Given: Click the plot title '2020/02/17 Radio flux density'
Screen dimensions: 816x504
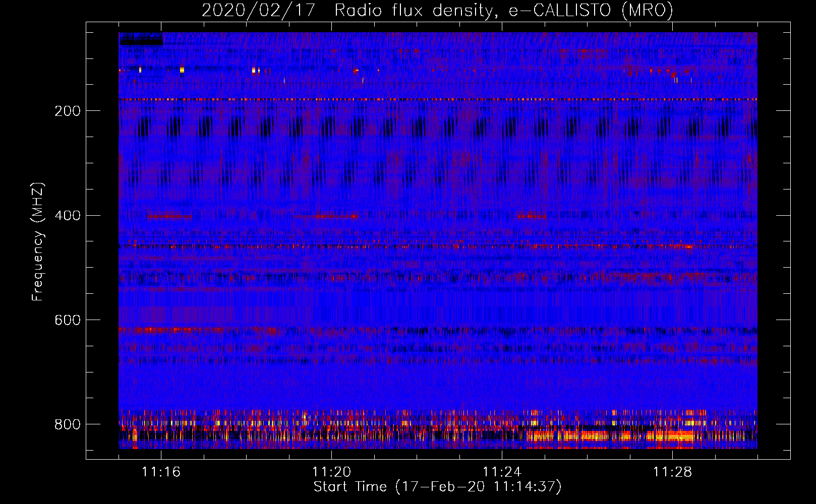Looking at the screenshot, I should 438,10.
